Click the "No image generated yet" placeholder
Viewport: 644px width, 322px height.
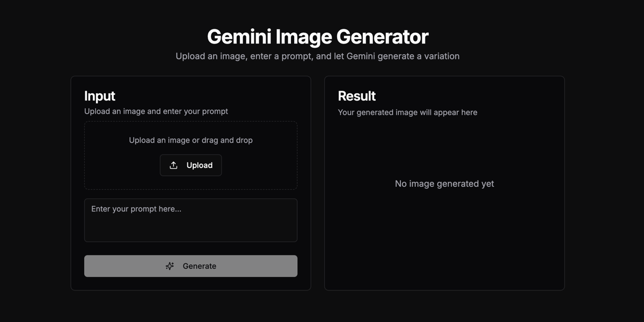point(444,184)
